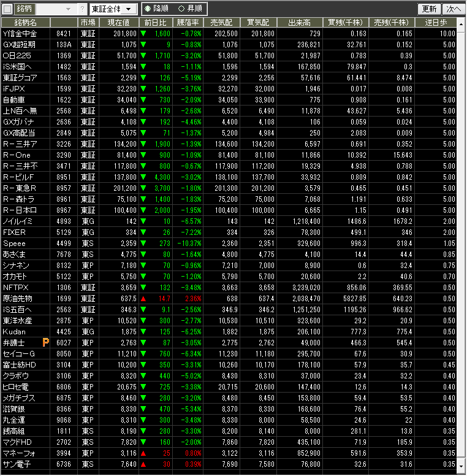The image size is (467, 476).
Task: Sort by the 騰落率 column header
Action: click(188, 22)
